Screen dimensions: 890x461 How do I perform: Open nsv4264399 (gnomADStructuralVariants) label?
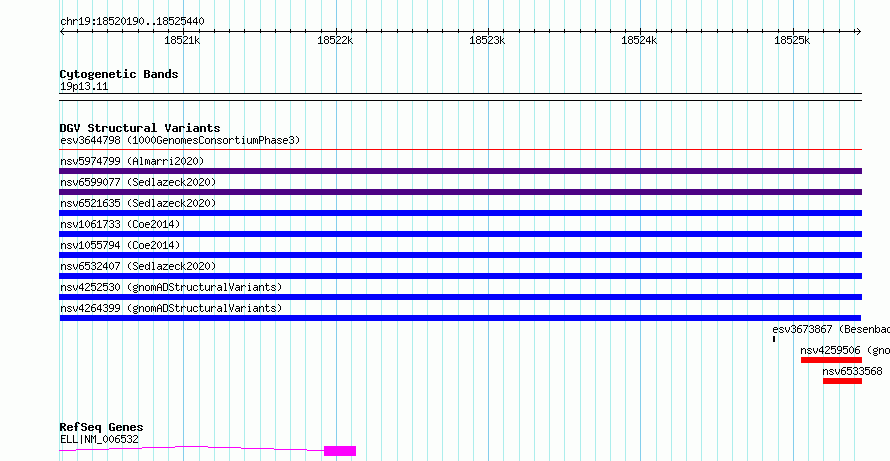click(171, 308)
